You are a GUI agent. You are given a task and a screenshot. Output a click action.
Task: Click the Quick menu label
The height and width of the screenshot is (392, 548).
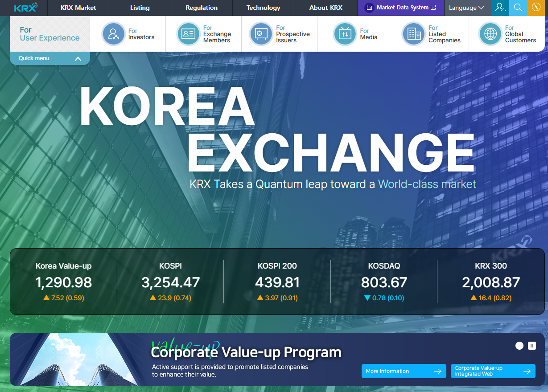(34, 58)
